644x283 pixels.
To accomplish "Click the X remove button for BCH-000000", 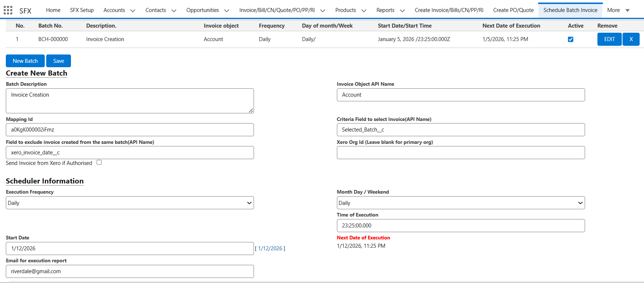I will pos(631,39).
